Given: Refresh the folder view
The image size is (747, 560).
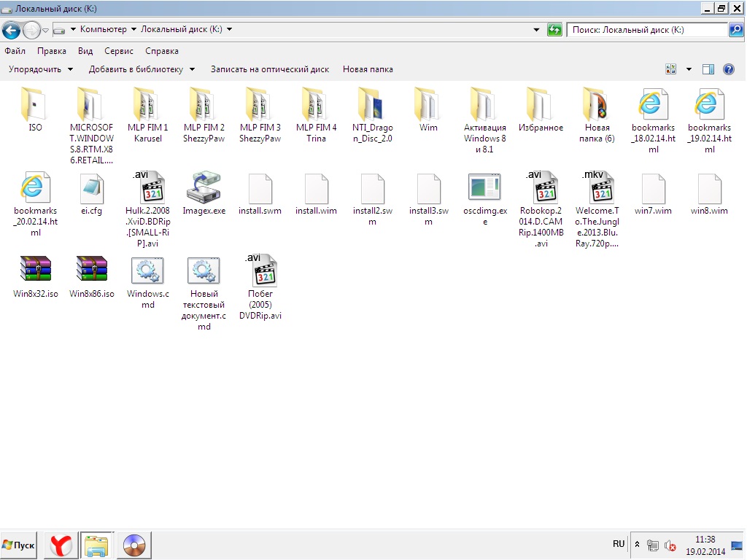Looking at the screenshot, I should point(554,30).
